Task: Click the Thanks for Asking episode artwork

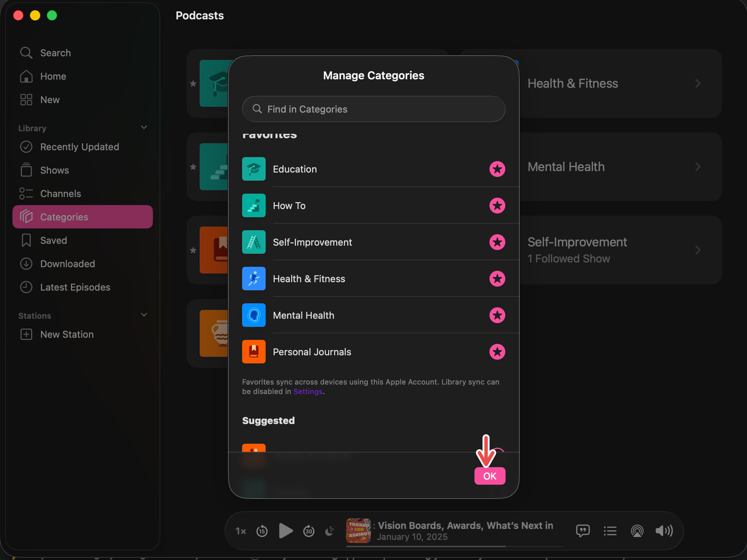Action: (359, 531)
